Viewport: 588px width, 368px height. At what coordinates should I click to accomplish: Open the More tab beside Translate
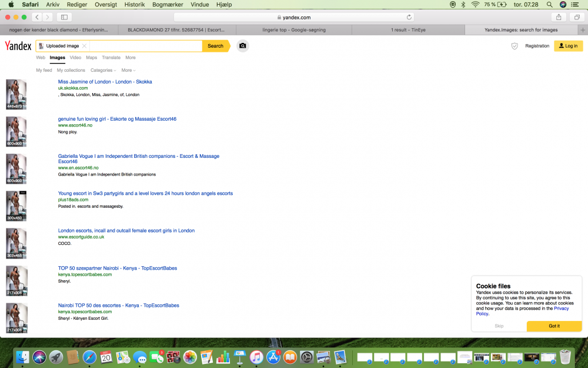[131, 58]
